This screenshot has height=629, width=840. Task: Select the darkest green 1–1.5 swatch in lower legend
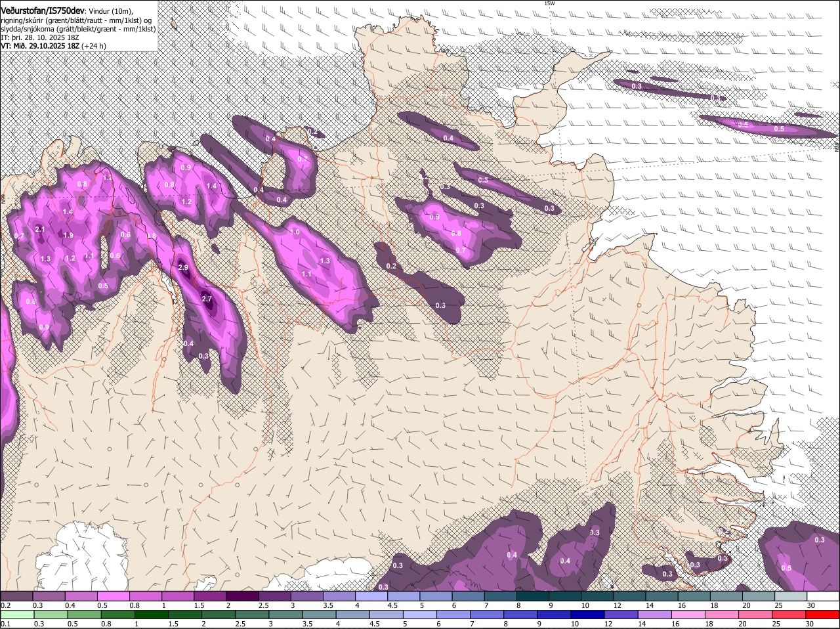[x=152, y=615]
